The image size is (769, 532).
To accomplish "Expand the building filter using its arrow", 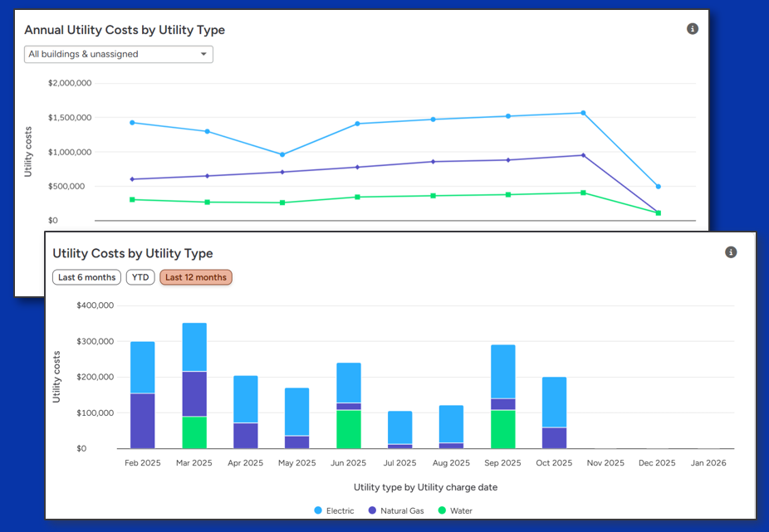I will click(x=203, y=53).
